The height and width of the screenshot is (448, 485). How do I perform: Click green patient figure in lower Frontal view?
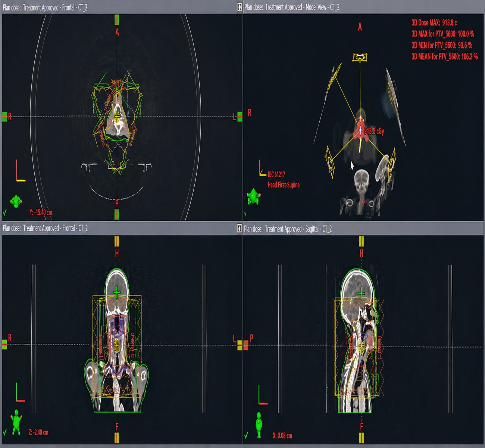pos(16,422)
